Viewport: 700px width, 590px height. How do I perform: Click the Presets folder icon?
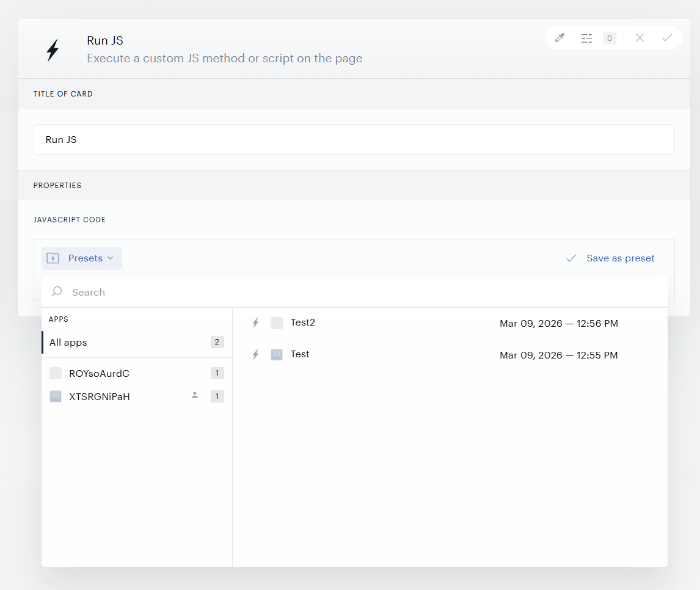click(53, 258)
